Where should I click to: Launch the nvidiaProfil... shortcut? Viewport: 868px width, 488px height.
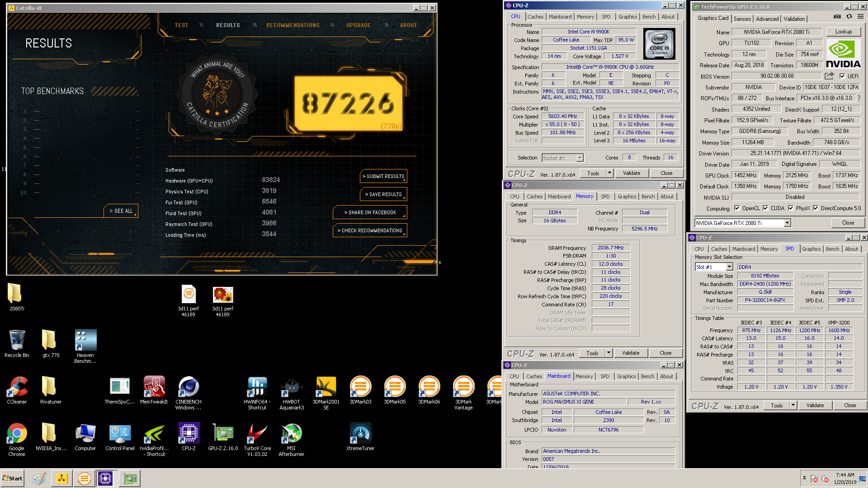tap(154, 439)
